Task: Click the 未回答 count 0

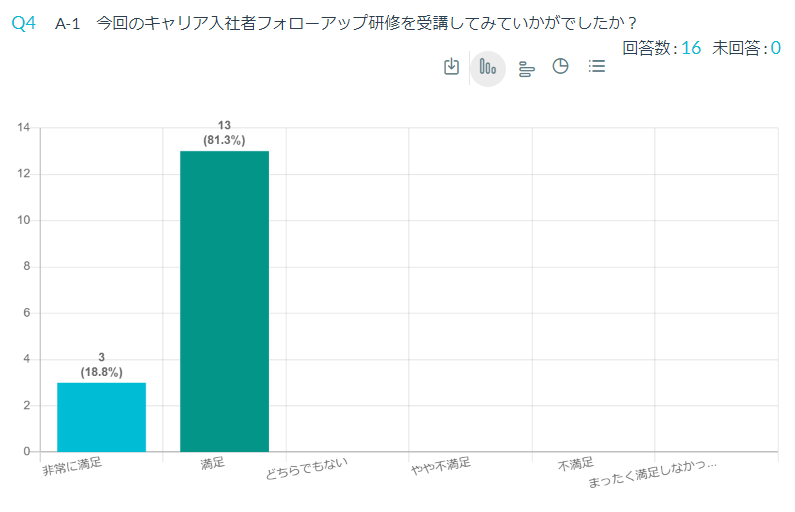Action: pyautogui.click(x=776, y=48)
